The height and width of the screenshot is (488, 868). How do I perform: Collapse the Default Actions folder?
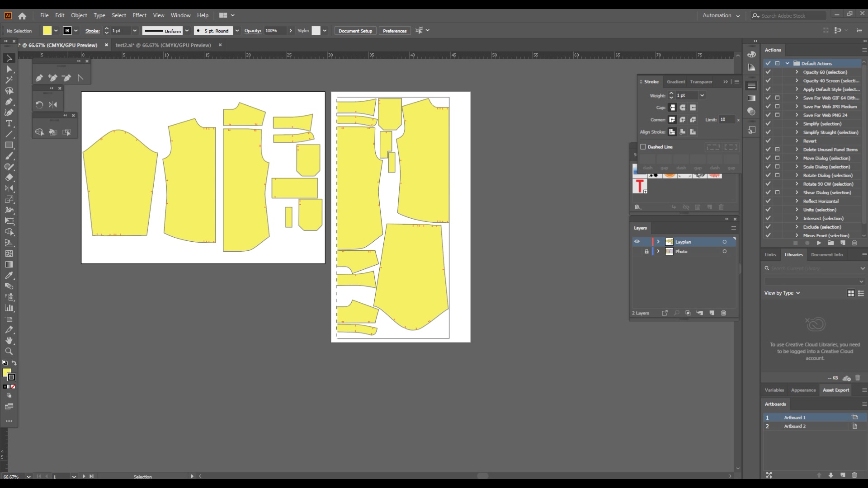tap(787, 63)
